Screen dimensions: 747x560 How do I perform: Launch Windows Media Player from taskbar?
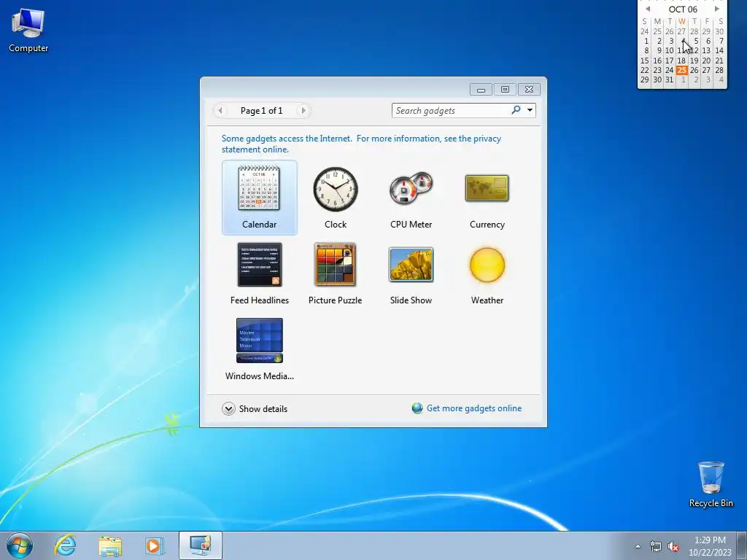[155, 545]
